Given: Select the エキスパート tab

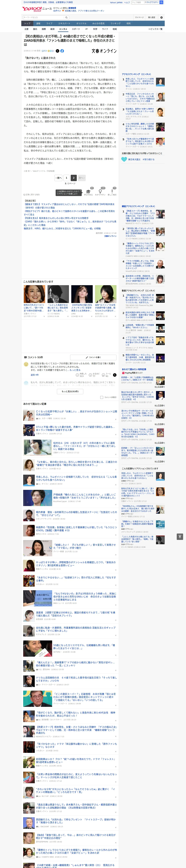Looking at the screenshot, I should click(x=64, y=24).
